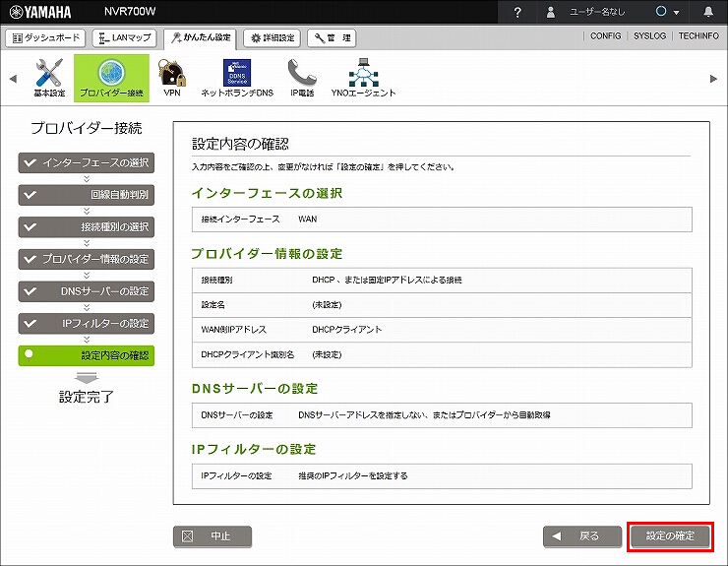728x566 pixels.
Task: Go to プロバイダー情報の設定 wizard step
Action: pyautogui.click(x=87, y=259)
